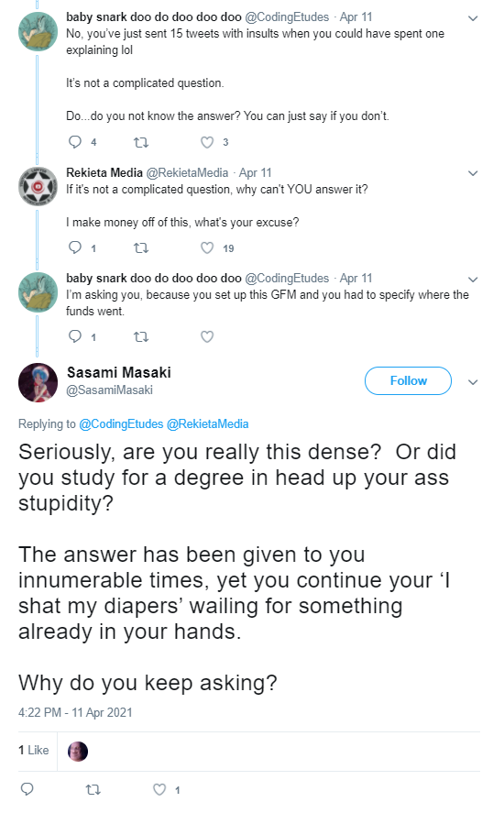The width and height of the screenshot is (504, 813).
Task: Open the @RekietaMedia mention in Replying to
Action: [x=207, y=423]
